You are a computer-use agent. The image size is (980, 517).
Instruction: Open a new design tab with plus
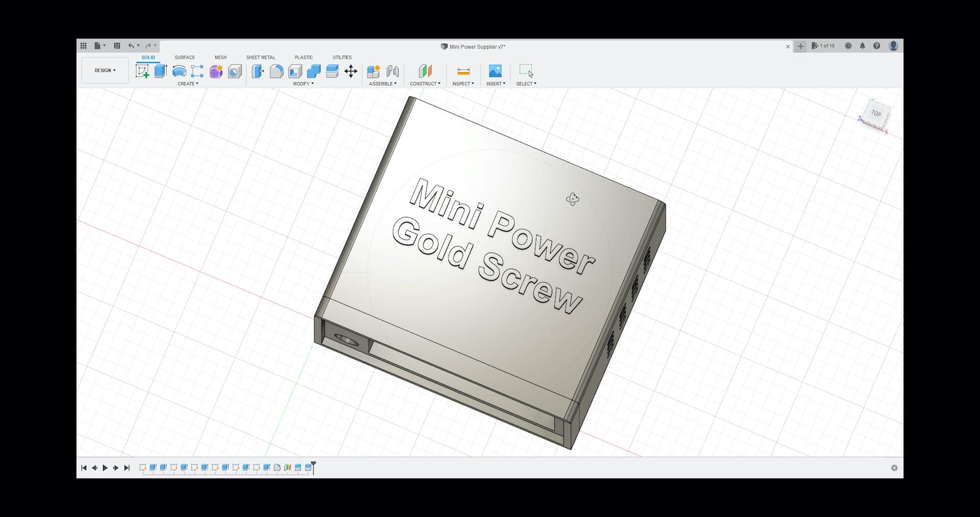pos(800,46)
